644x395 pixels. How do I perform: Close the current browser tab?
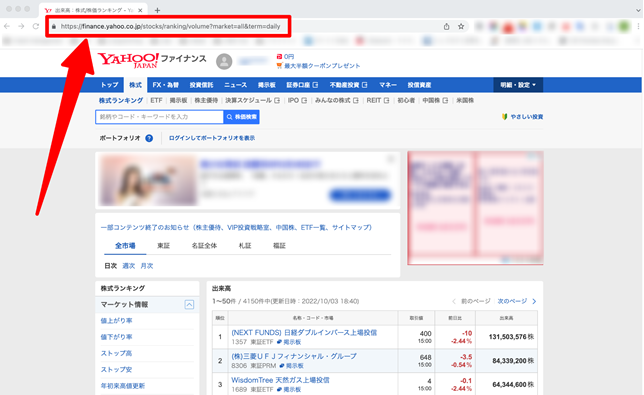(140, 10)
